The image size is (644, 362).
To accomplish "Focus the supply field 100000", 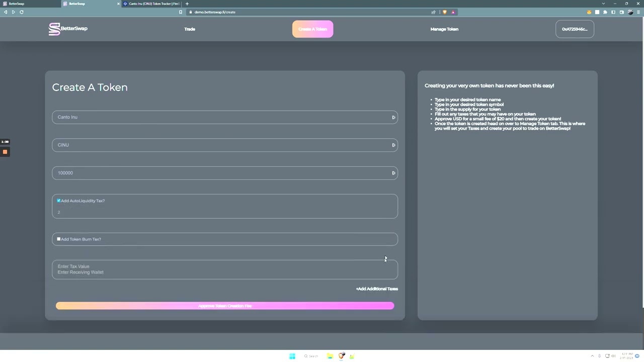I will (x=225, y=173).
